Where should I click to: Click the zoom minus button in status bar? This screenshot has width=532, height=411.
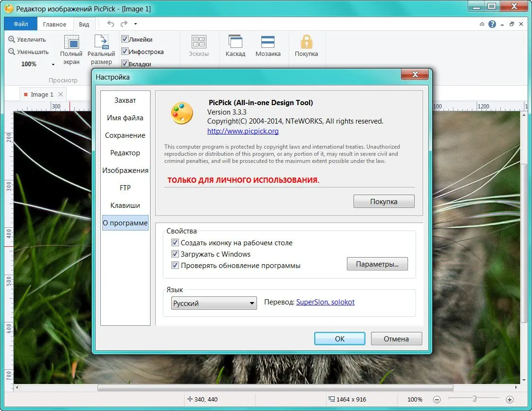coord(437,400)
